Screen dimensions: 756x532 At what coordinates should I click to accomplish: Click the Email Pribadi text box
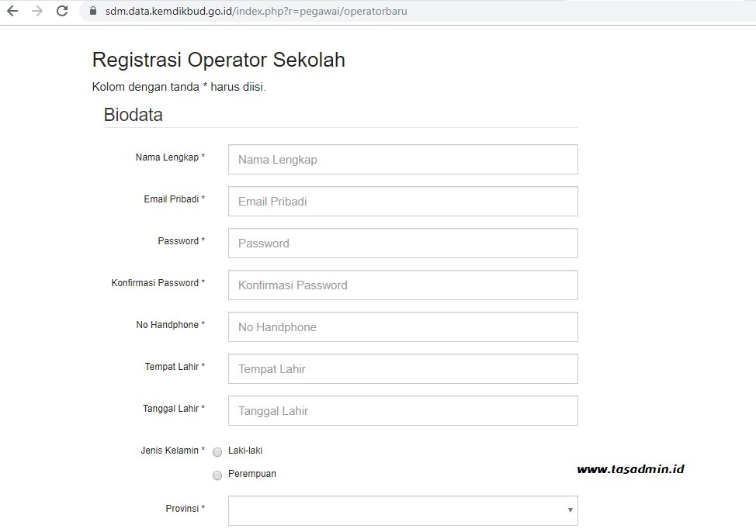pyautogui.click(x=402, y=201)
